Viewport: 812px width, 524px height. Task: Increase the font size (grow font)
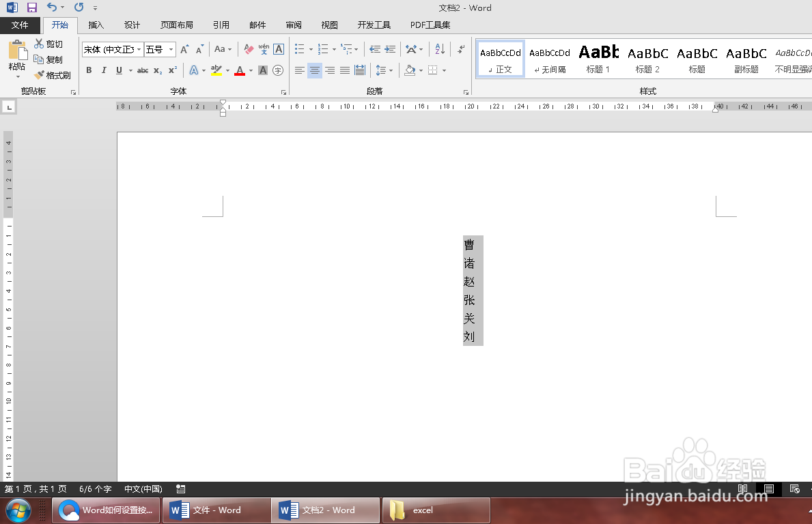coord(184,49)
